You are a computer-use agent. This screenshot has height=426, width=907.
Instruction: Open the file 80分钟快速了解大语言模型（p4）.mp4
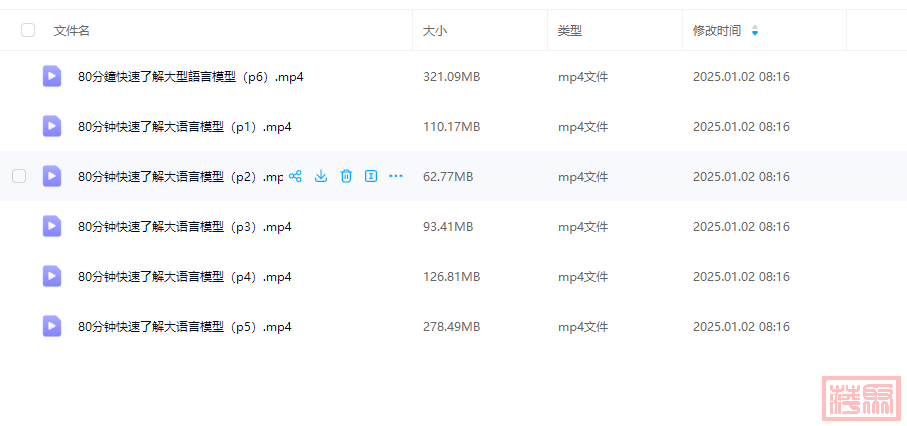pyautogui.click(x=184, y=277)
